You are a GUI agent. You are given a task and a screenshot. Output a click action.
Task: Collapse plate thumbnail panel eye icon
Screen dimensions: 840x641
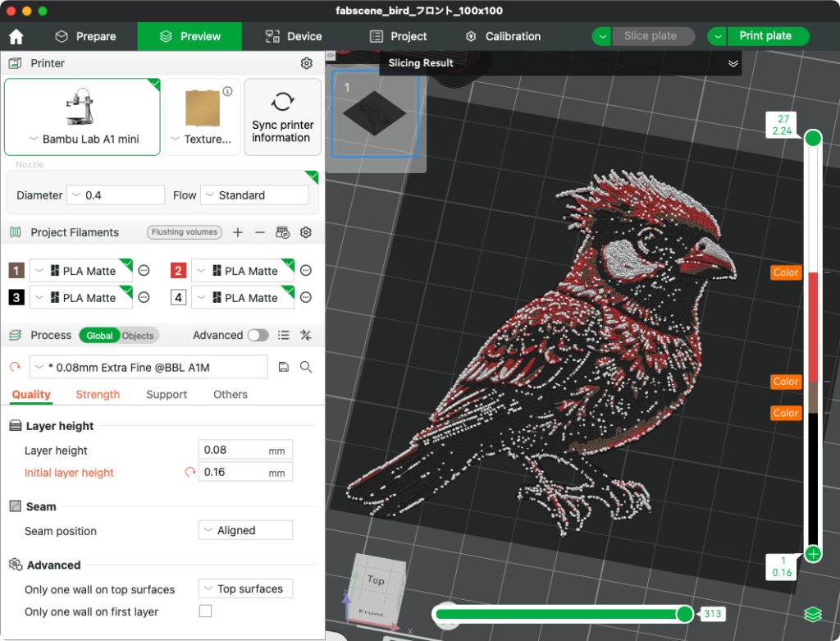pos(331,55)
